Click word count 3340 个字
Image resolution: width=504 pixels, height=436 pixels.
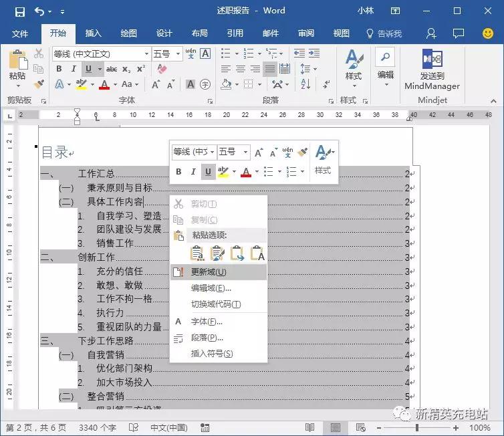pos(98,427)
